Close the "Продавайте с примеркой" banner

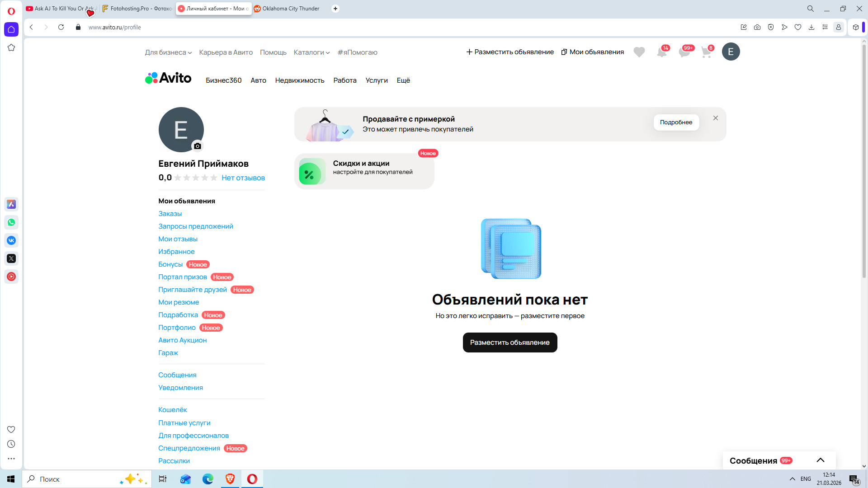coord(715,118)
